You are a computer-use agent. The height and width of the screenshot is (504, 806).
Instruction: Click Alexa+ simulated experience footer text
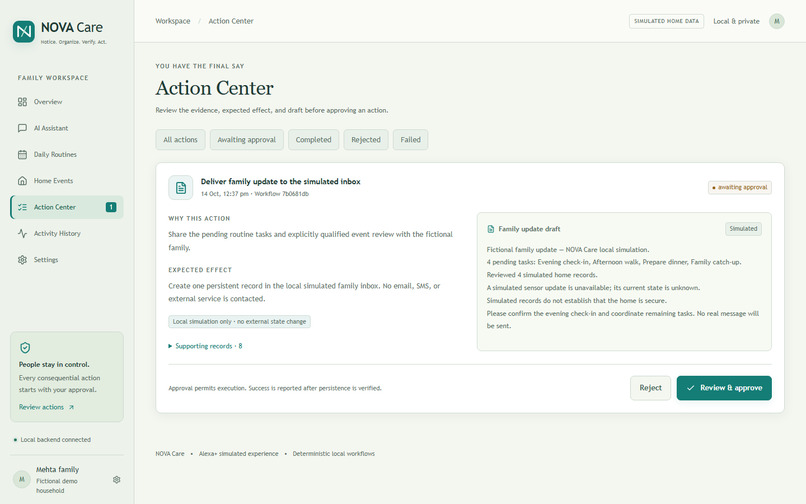[x=239, y=454]
